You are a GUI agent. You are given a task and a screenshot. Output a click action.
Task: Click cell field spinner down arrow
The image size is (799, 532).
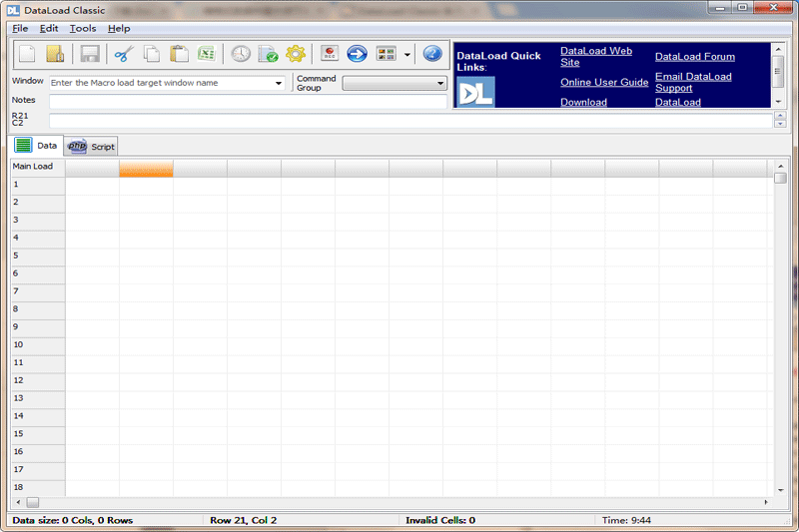tap(780, 124)
